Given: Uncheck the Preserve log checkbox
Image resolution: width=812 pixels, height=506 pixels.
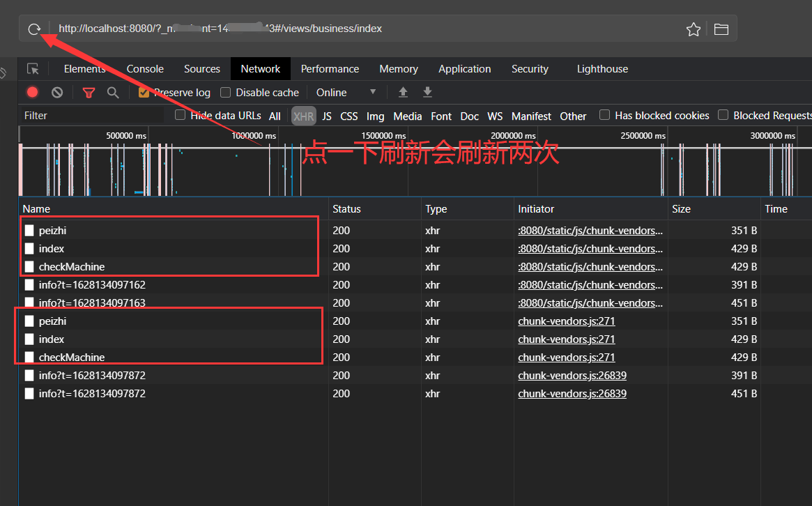Looking at the screenshot, I should (x=144, y=93).
